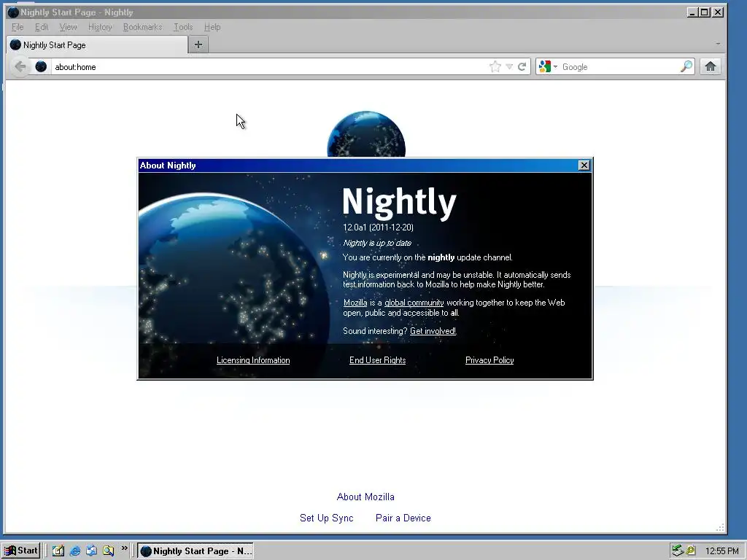Click into the Google search box

point(619,66)
